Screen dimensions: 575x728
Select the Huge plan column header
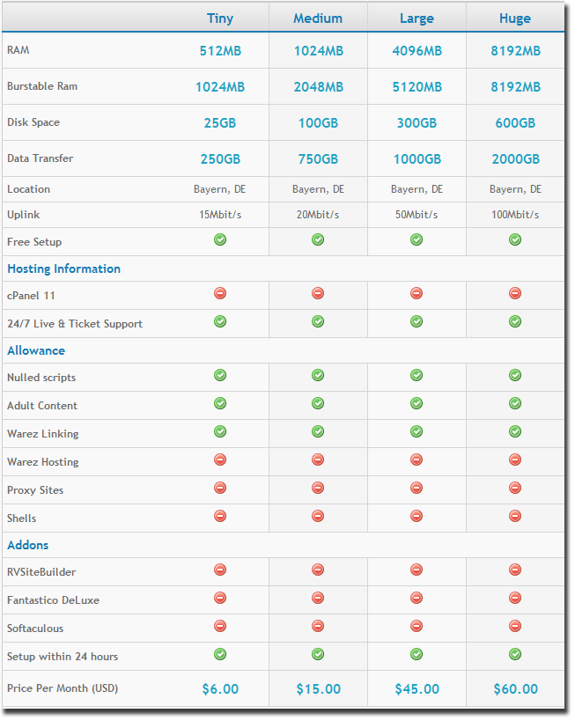coord(515,18)
